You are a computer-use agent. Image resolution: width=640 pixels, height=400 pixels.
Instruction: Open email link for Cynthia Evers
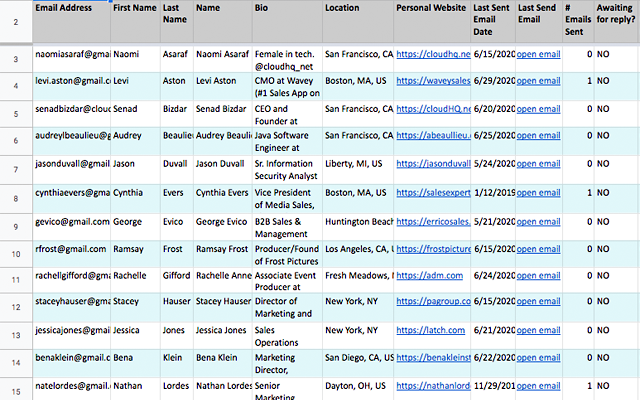pyautogui.click(x=538, y=193)
